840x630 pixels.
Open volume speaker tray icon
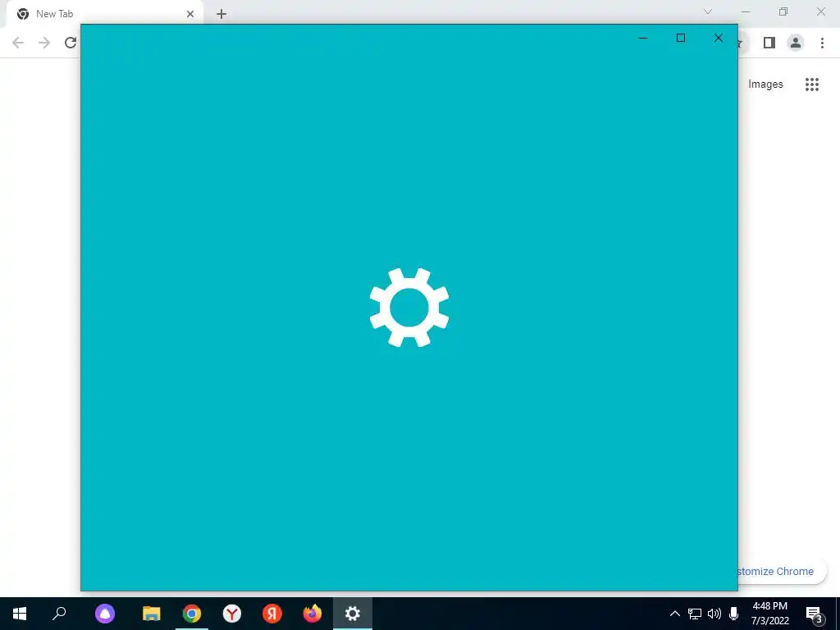[x=714, y=614]
